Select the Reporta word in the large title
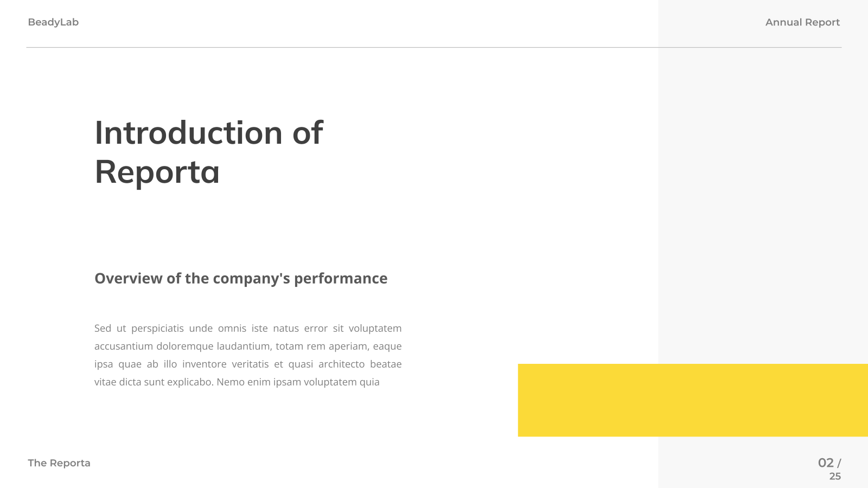Viewport: 868px width, 488px height. coord(157,172)
